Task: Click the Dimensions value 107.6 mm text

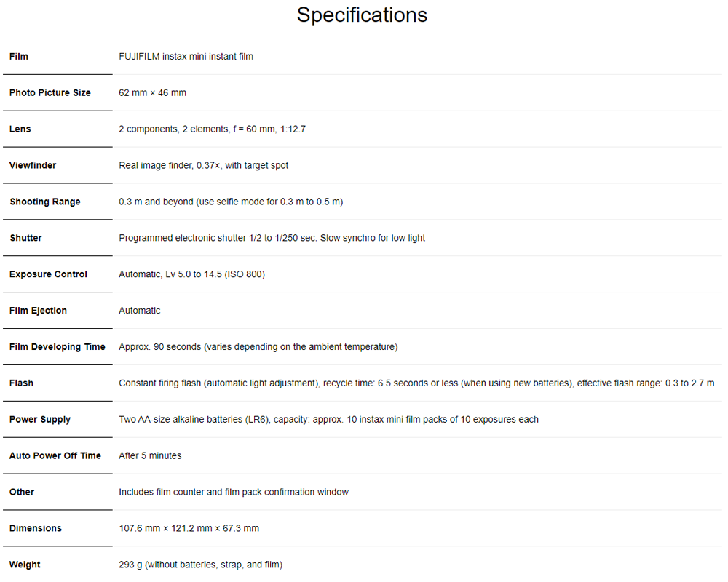Action: (189, 528)
